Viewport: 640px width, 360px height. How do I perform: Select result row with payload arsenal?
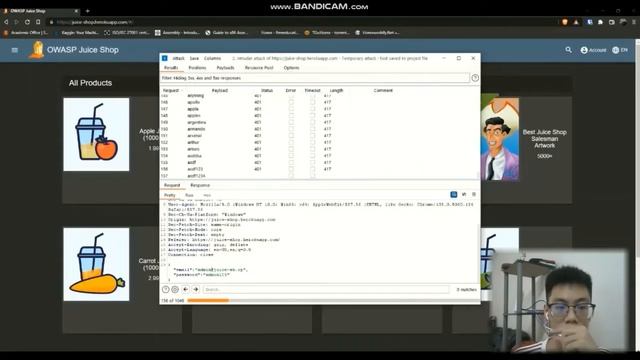pyautogui.click(x=320, y=136)
